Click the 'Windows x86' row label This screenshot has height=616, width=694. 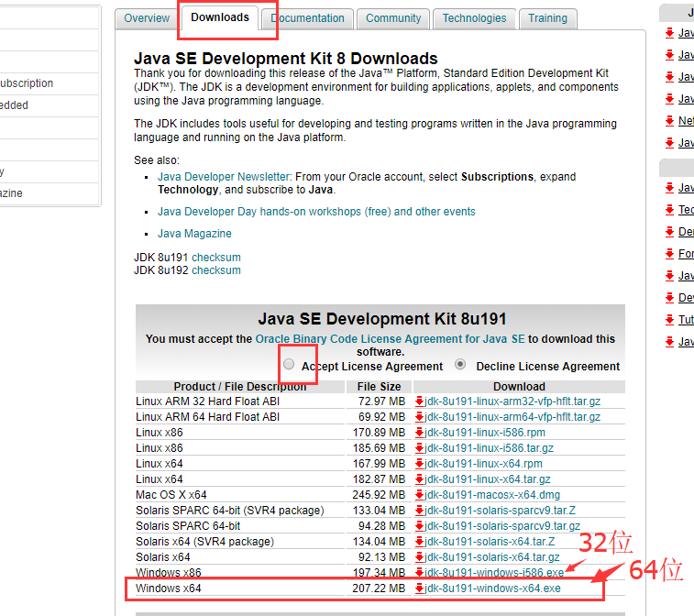(168, 573)
